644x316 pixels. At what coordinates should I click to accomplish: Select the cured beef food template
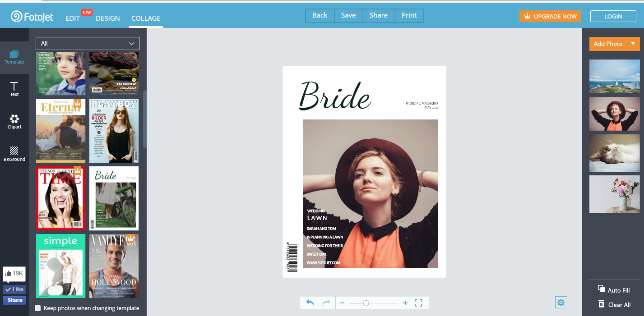[114, 73]
